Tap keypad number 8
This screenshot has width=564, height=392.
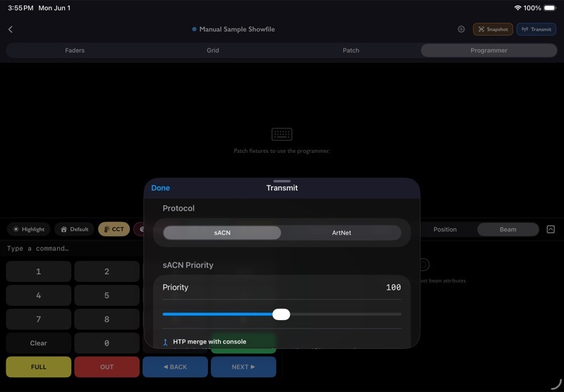point(107,319)
